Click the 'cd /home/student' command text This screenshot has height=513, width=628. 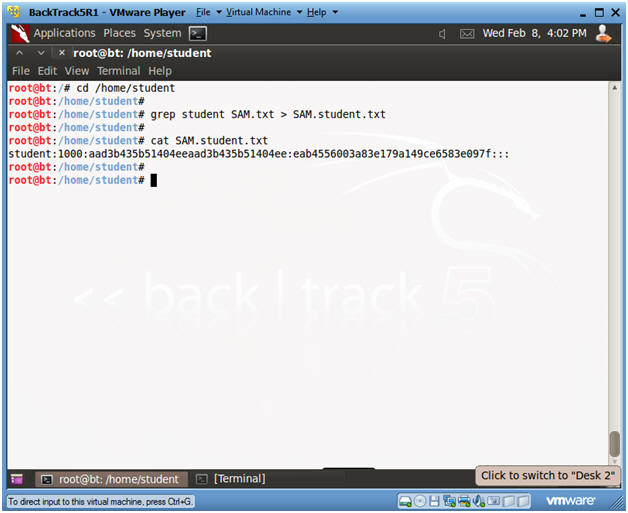[x=126, y=88]
